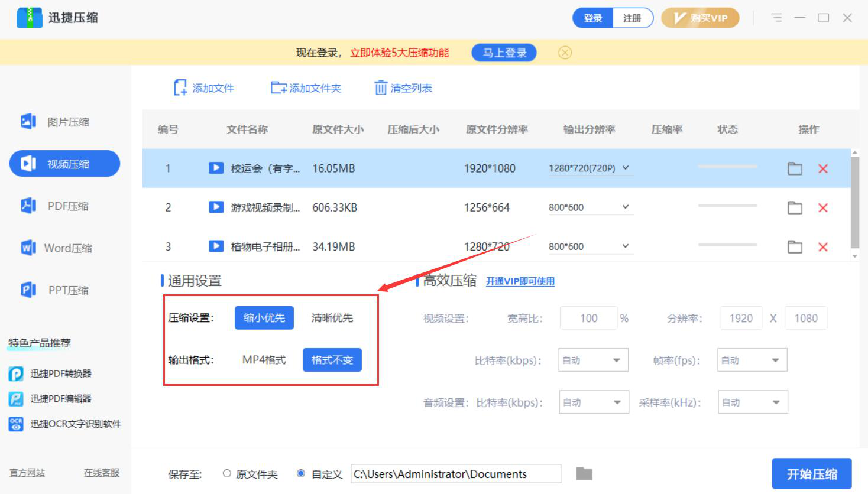Open audio 比特率 dropdown
Image resolution: width=868 pixels, height=494 pixels.
[593, 402]
